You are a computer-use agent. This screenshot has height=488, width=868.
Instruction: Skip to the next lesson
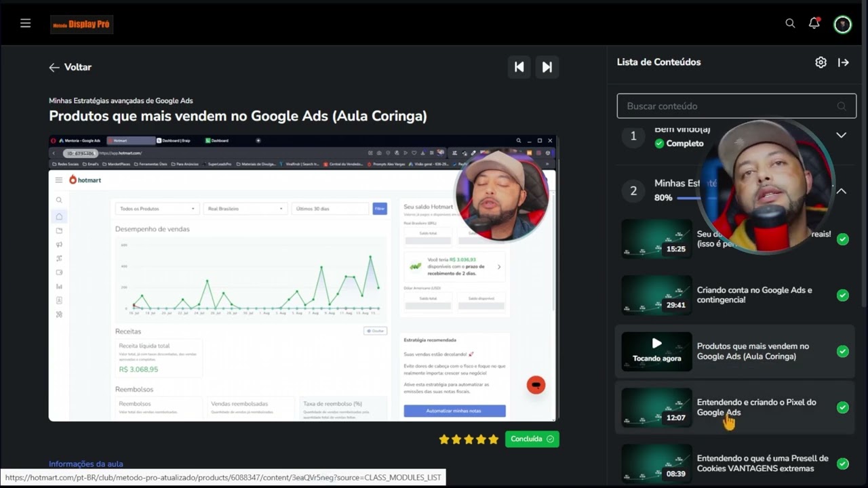(x=547, y=67)
